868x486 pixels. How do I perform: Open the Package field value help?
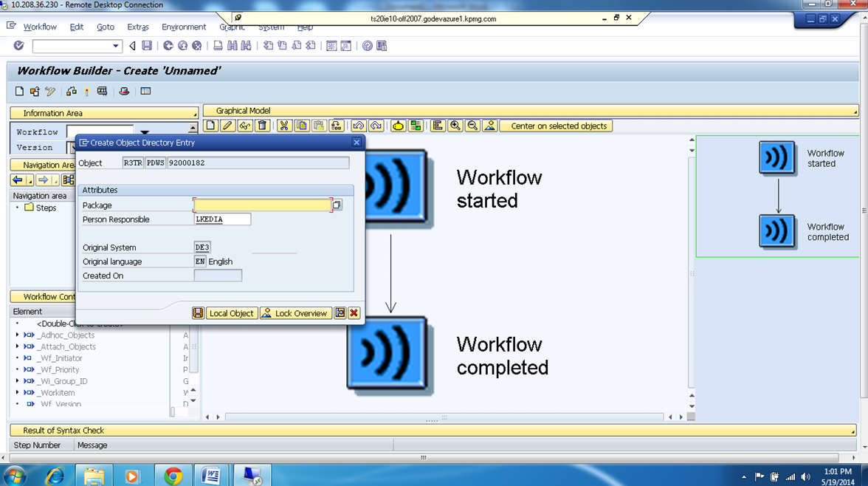tap(337, 205)
